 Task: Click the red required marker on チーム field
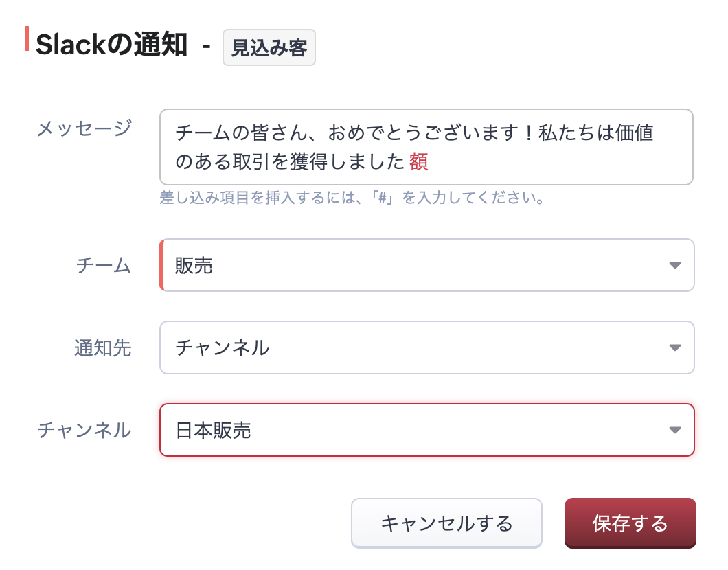[x=161, y=265]
